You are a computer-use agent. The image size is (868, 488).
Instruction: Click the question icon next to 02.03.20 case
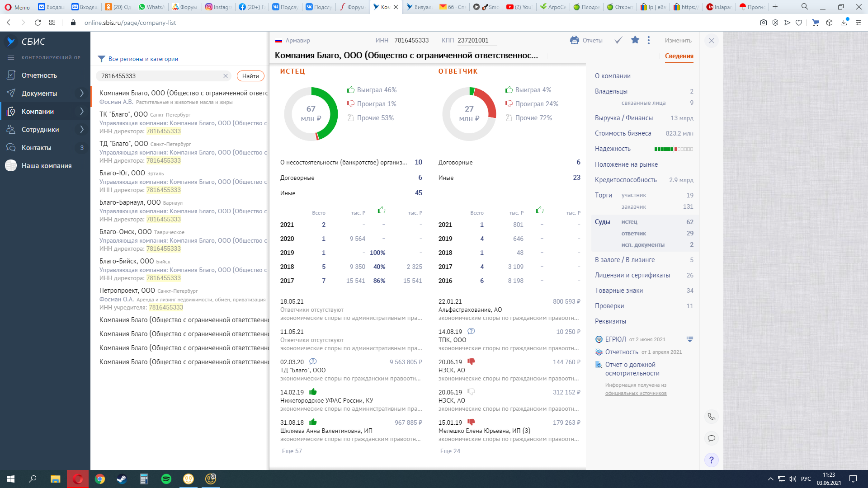[x=313, y=361]
